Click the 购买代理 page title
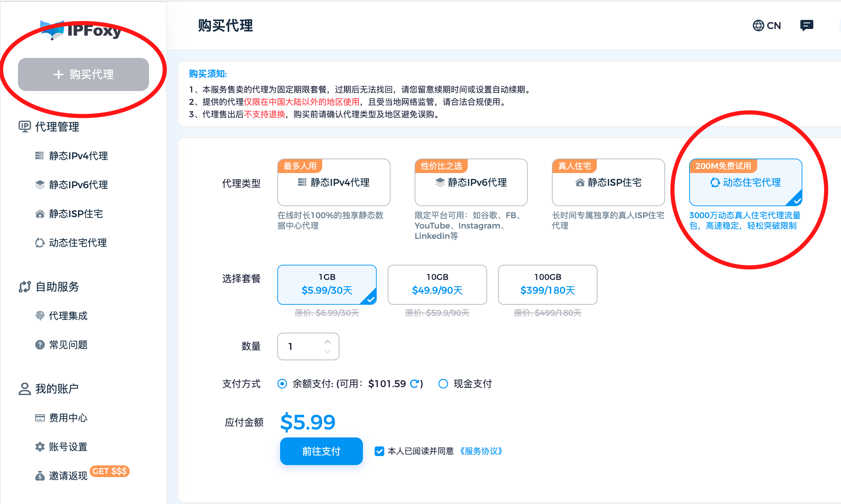 tap(225, 26)
